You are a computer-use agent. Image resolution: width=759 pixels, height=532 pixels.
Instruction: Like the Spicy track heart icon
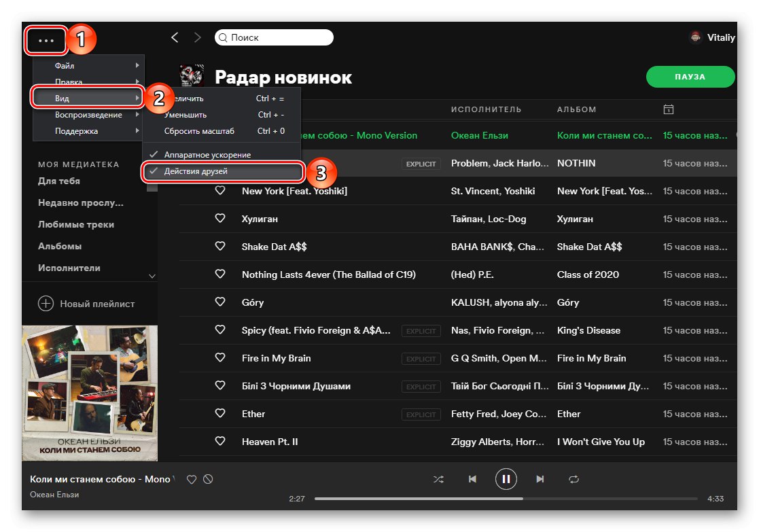tap(220, 330)
